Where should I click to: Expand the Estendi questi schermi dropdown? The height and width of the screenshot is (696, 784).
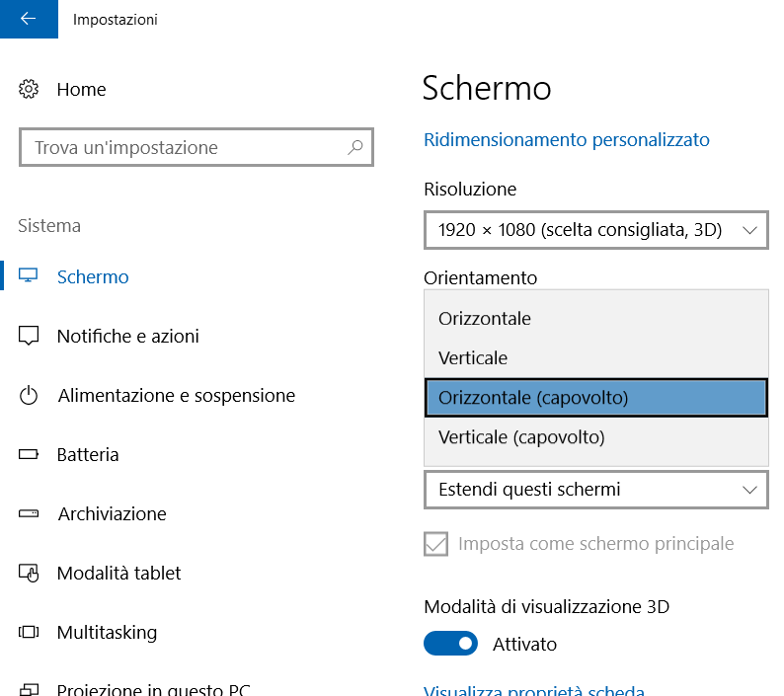click(595, 490)
